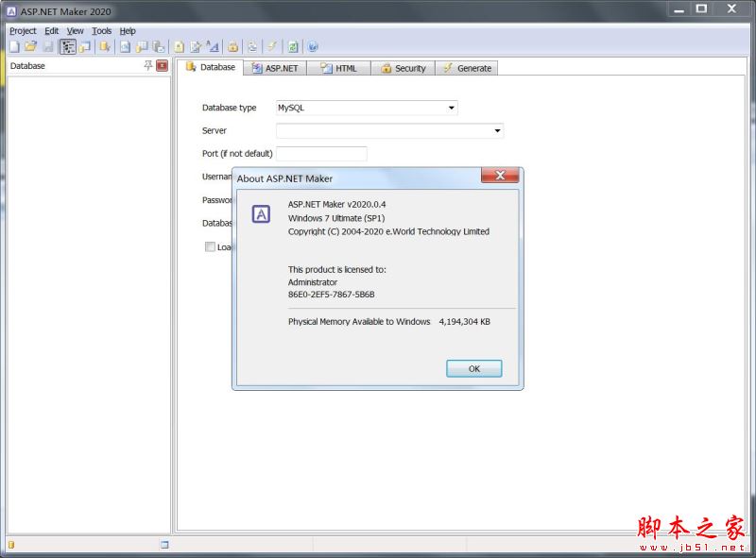
Task: Open the Tools menu
Action: point(101,30)
